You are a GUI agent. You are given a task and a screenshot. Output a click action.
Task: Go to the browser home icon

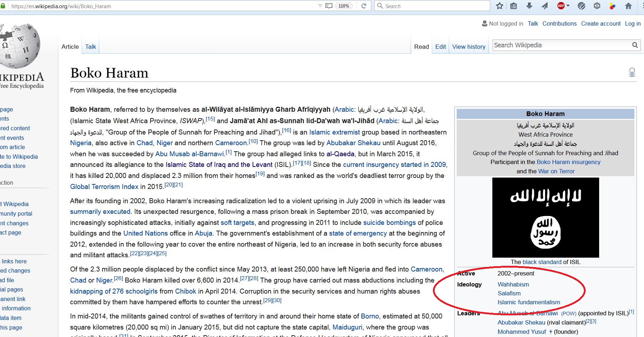tap(628, 6)
